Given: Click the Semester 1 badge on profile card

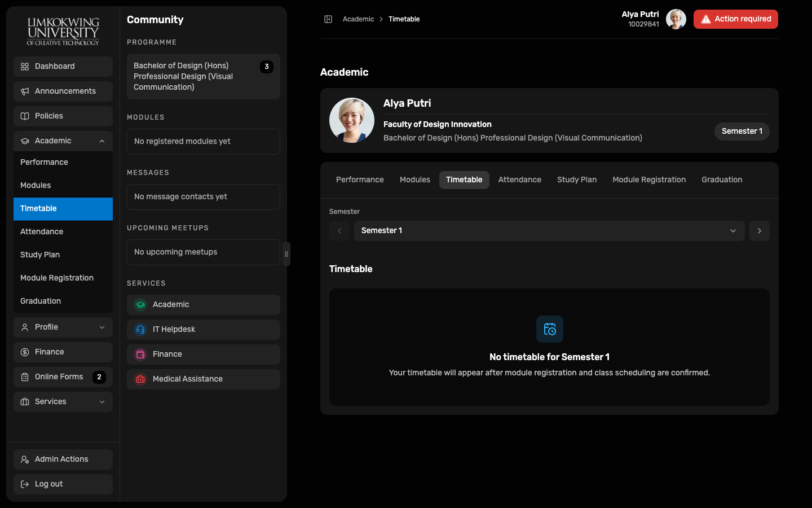Looking at the screenshot, I should point(742,132).
